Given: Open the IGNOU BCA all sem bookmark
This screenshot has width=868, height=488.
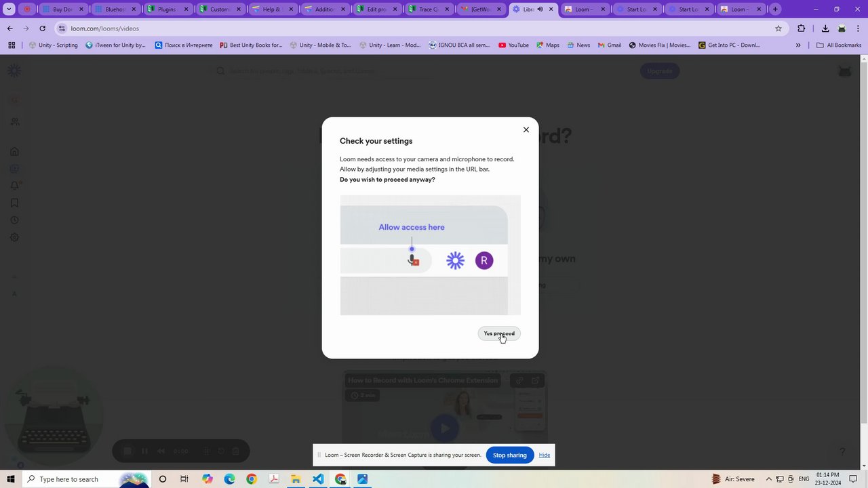Looking at the screenshot, I should 459,45.
